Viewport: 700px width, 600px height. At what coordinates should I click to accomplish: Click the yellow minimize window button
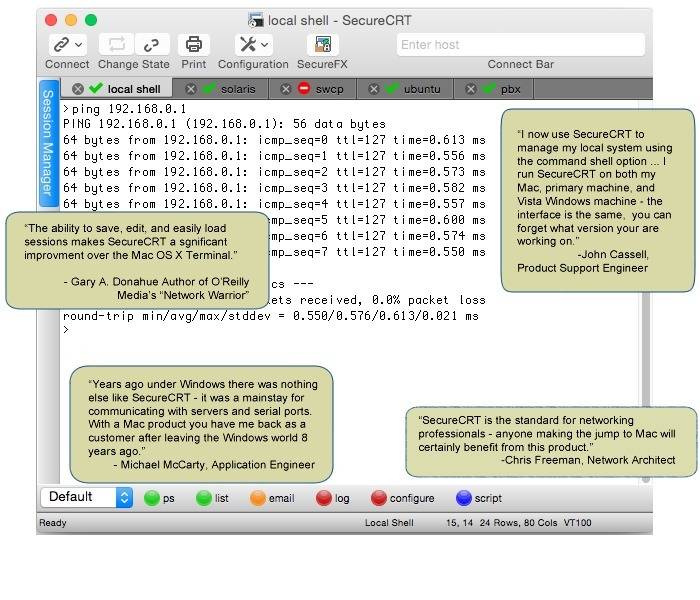71,20
